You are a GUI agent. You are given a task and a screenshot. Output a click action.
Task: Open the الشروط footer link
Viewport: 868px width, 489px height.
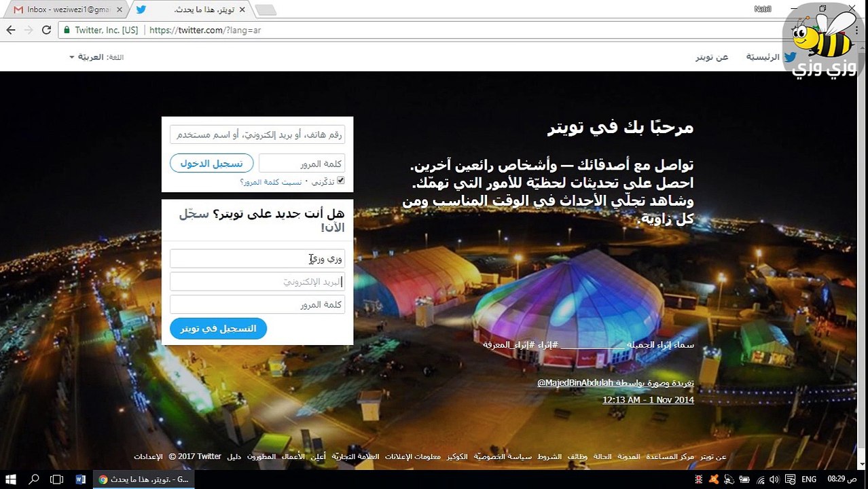point(549,456)
